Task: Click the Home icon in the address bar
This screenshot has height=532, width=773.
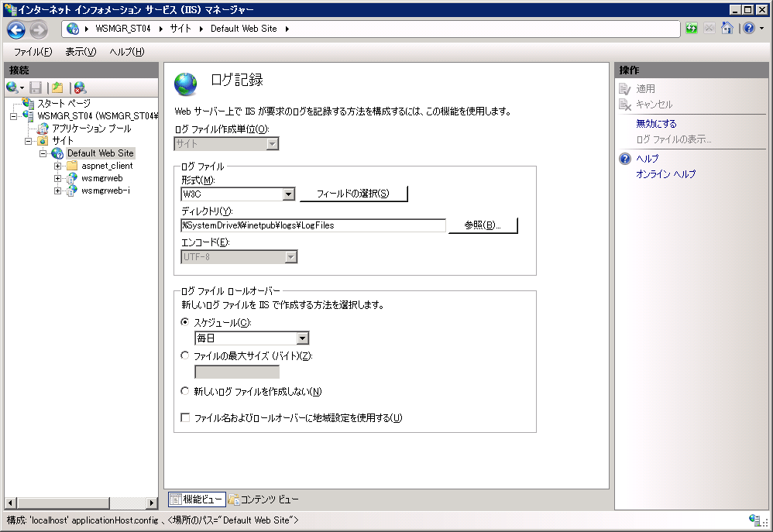Action: (x=727, y=29)
